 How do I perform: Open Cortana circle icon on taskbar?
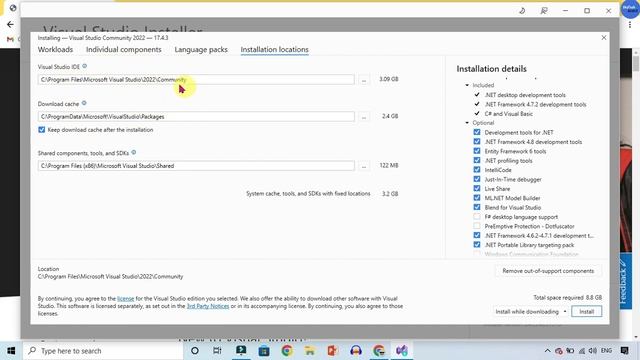click(195, 351)
